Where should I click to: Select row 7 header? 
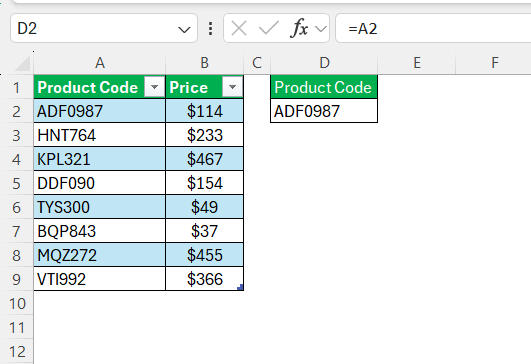[17, 232]
